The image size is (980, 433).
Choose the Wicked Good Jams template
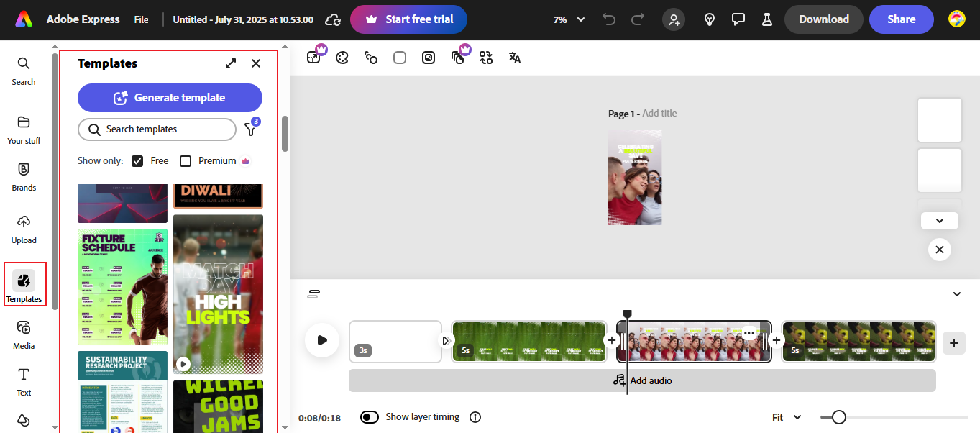218,406
